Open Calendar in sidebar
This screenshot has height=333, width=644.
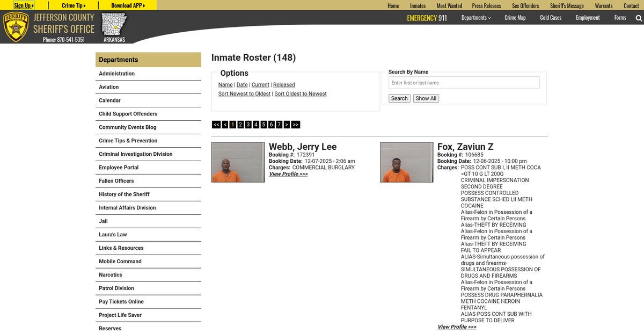click(148, 100)
